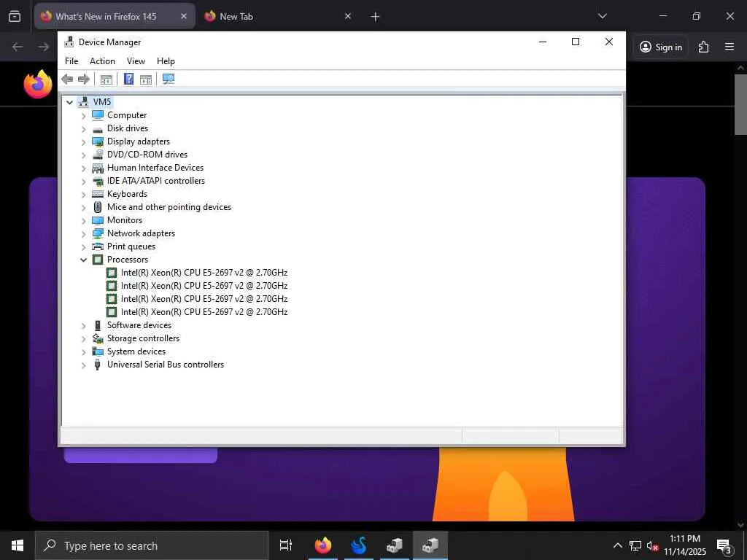Expand the System devices category
Viewport: 747px width, 560px height.
83,352
